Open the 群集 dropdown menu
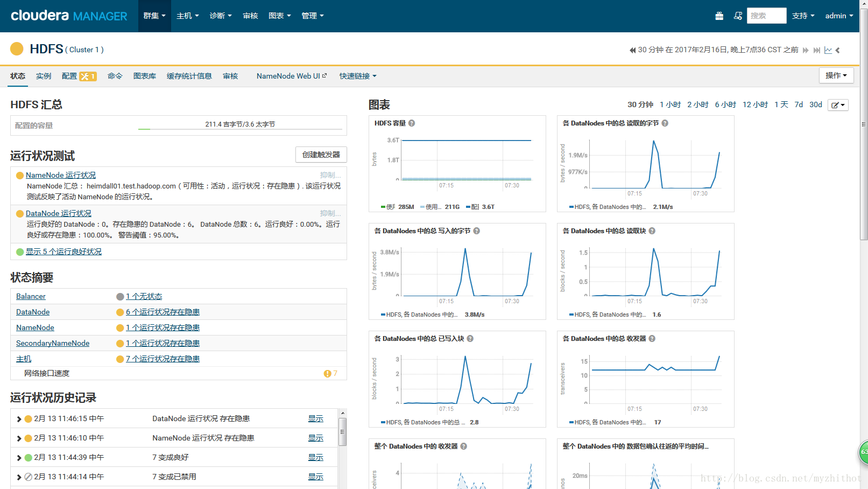The image size is (868, 489). (x=154, y=16)
